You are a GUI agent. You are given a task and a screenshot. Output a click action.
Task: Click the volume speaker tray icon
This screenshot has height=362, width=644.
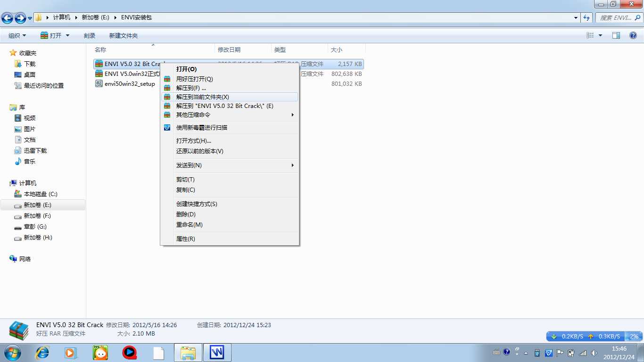[x=594, y=353]
